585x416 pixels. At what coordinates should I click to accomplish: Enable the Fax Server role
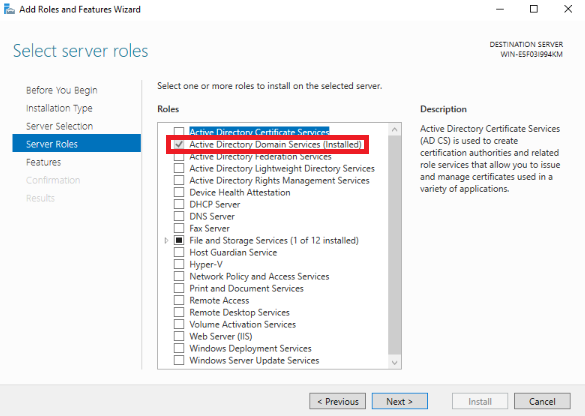179,228
